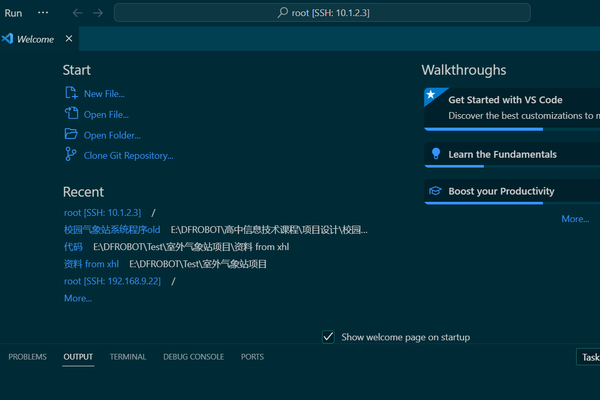The height and width of the screenshot is (400, 600).
Task: Click More... under Walkthroughs
Action: tap(575, 219)
